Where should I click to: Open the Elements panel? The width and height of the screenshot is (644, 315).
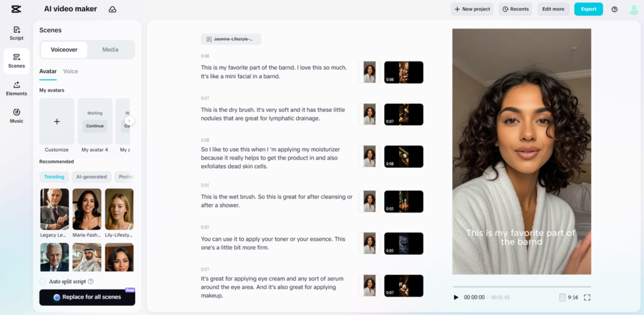16,88
